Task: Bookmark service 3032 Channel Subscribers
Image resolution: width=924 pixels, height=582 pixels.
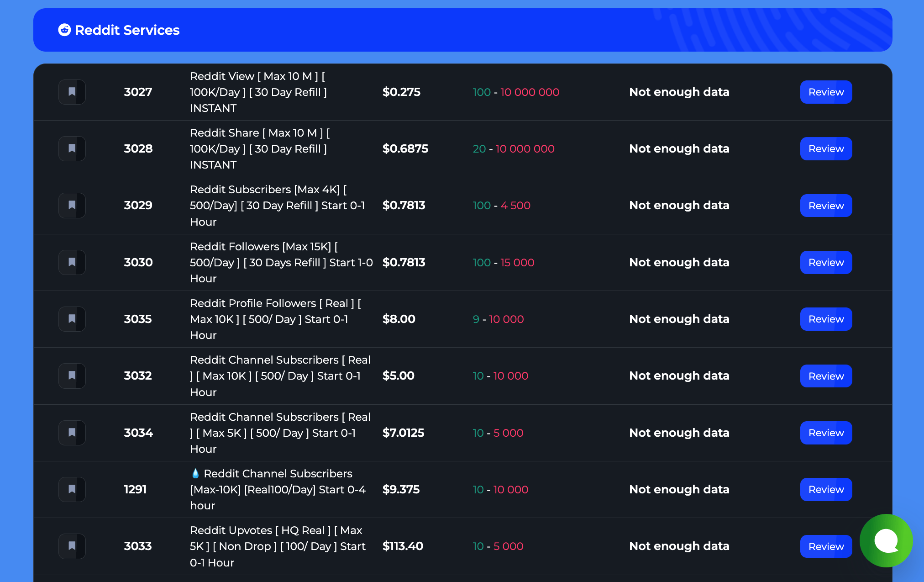Action: click(72, 376)
